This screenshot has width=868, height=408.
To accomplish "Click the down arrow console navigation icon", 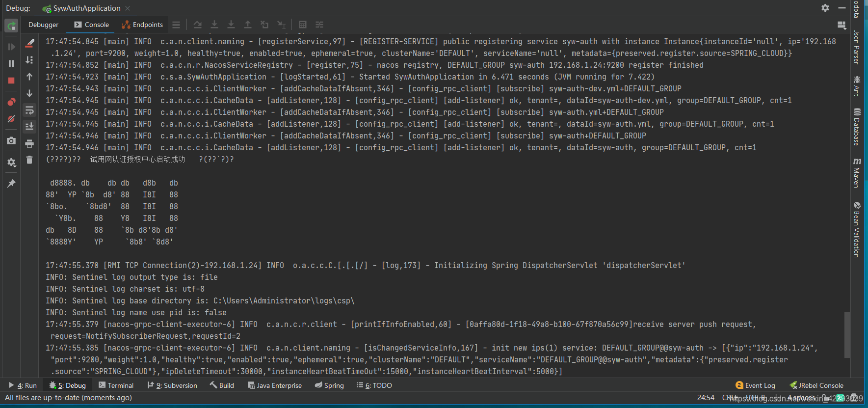I will point(29,93).
